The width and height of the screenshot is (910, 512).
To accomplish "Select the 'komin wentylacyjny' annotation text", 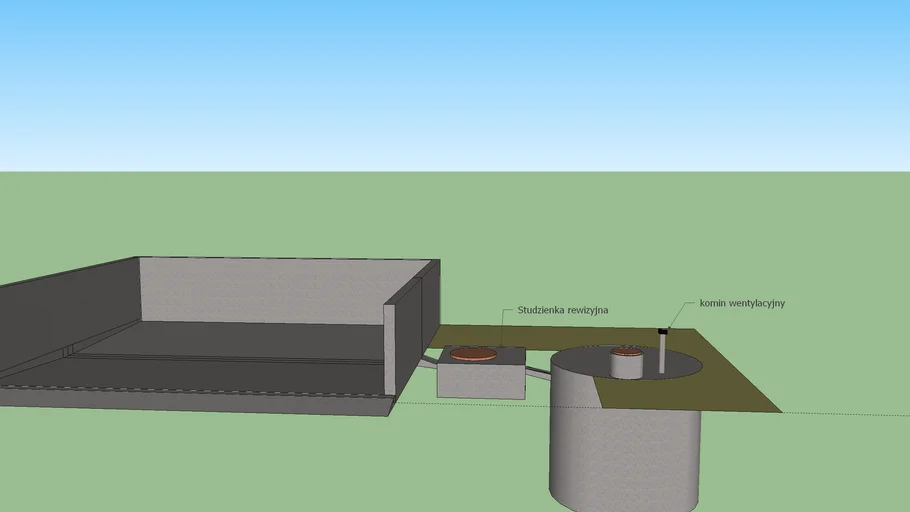I will 742,303.
